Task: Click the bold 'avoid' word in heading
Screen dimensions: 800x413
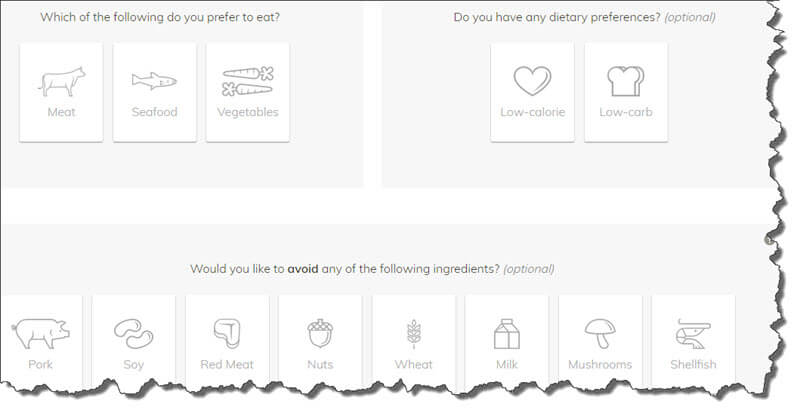Action: (303, 269)
